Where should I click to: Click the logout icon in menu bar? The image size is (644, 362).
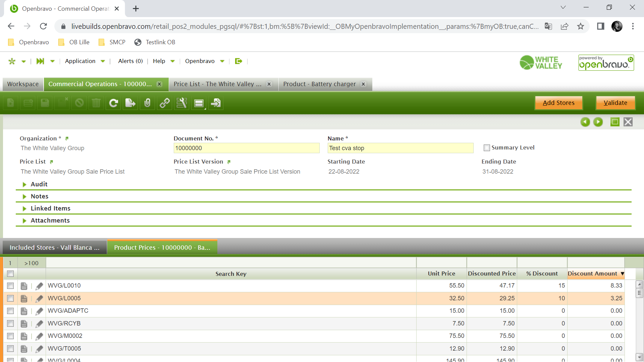[x=238, y=61]
